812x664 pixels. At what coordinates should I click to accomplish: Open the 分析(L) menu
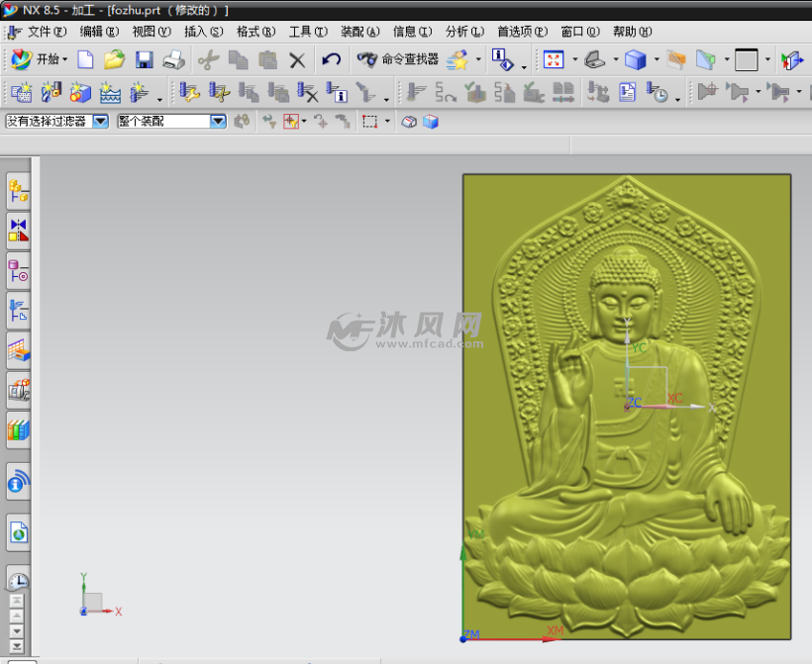[x=461, y=32]
